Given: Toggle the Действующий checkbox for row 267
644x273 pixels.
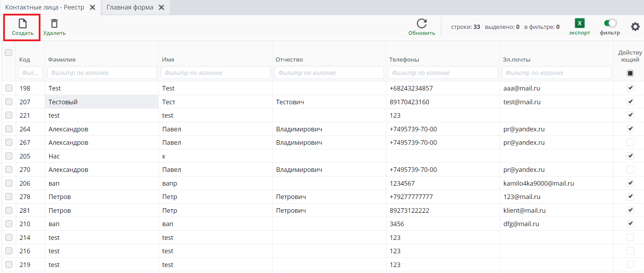Looking at the screenshot, I should coord(630,142).
